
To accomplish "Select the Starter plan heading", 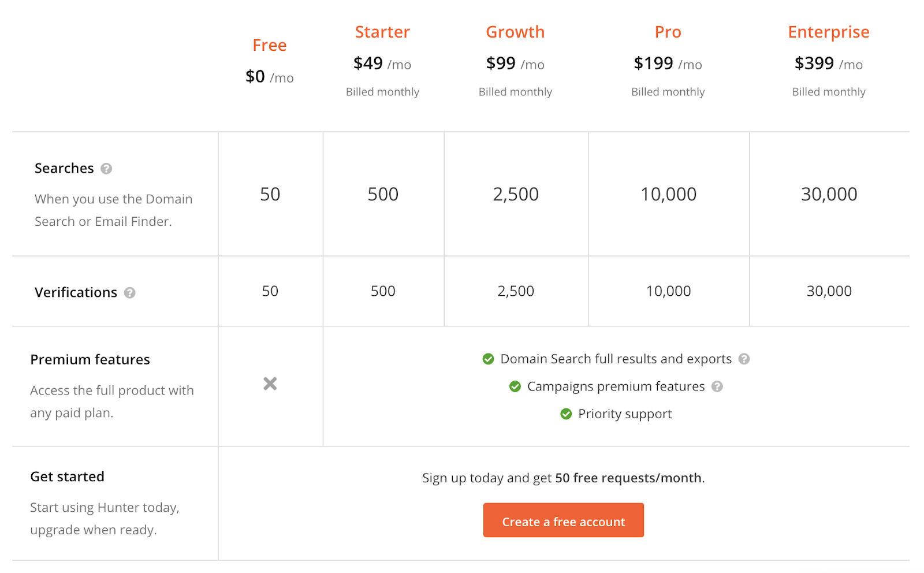I will [x=382, y=32].
